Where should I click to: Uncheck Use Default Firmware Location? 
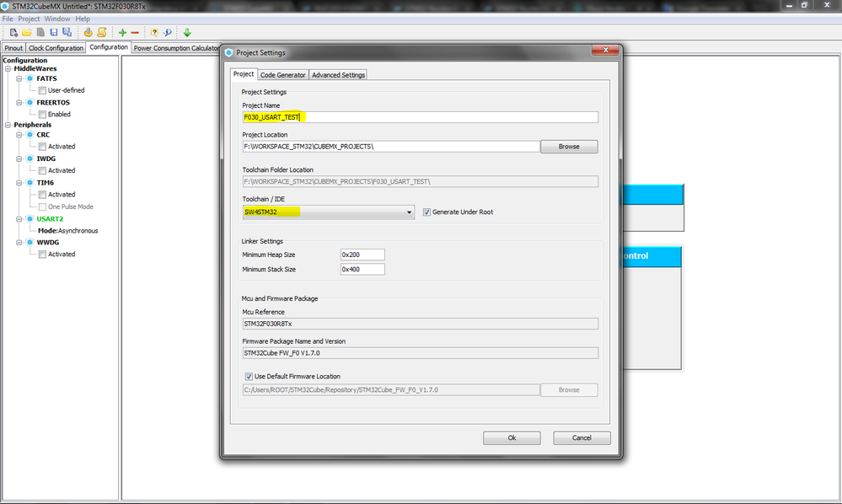point(249,377)
